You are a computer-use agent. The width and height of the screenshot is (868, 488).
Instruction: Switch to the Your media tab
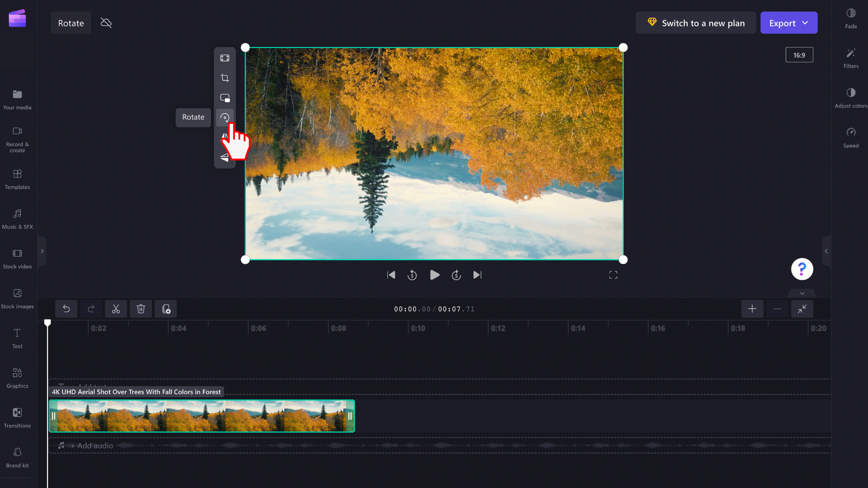(x=17, y=99)
